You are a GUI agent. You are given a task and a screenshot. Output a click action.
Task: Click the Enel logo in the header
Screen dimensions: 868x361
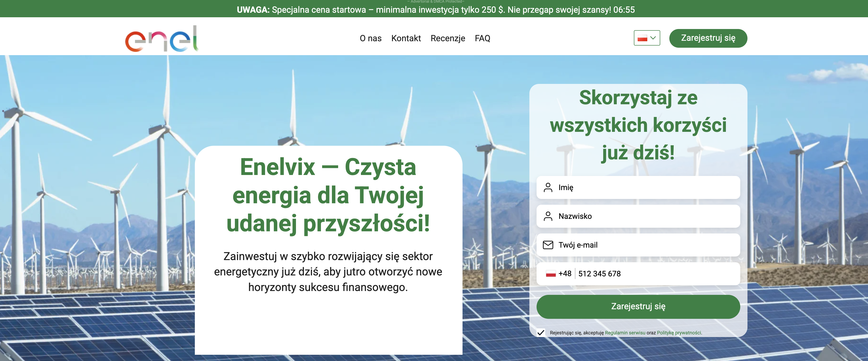(x=162, y=39)
